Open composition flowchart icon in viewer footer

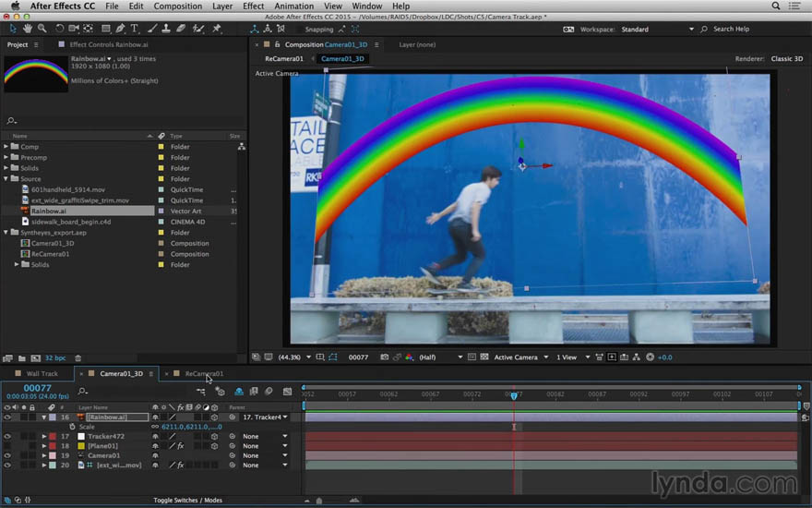click(x=637, y=357)
